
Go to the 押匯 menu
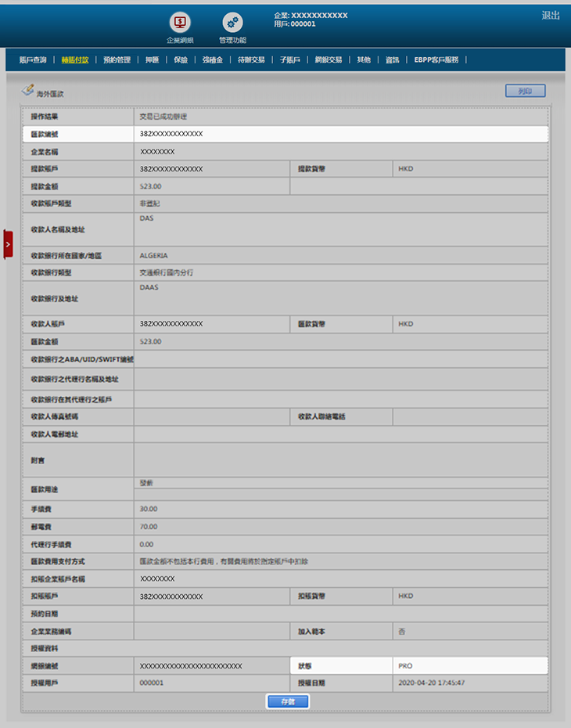point(152,59)
